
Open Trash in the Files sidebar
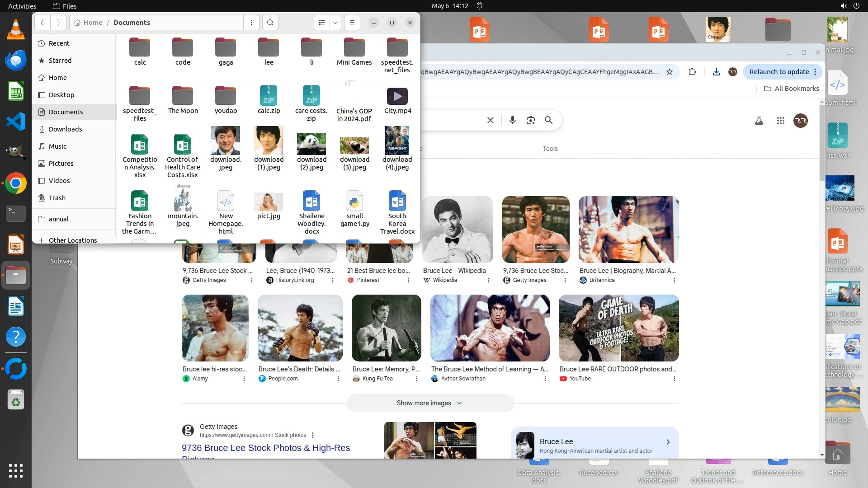[x=57, y=198]
